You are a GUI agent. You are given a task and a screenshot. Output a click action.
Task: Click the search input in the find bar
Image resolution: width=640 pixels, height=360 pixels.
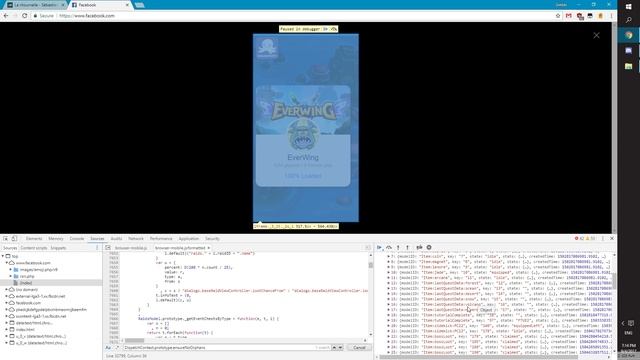(220, 348)
